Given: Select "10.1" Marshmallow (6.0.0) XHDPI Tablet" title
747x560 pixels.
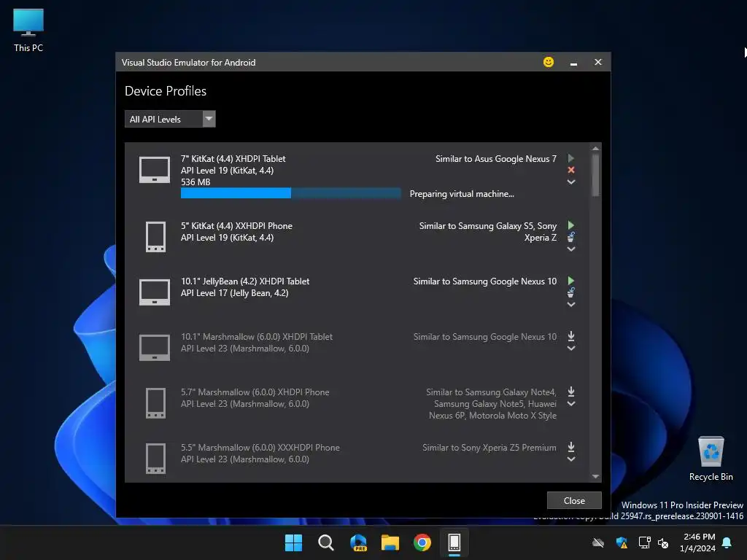Looking at the screenshot, I should (256, 337).
